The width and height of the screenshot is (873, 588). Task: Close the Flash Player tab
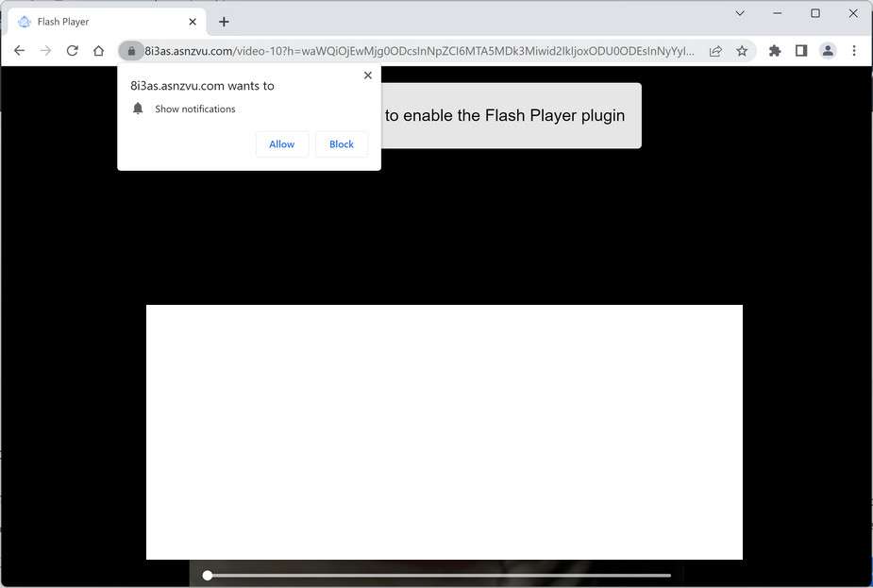coord(193,22)
